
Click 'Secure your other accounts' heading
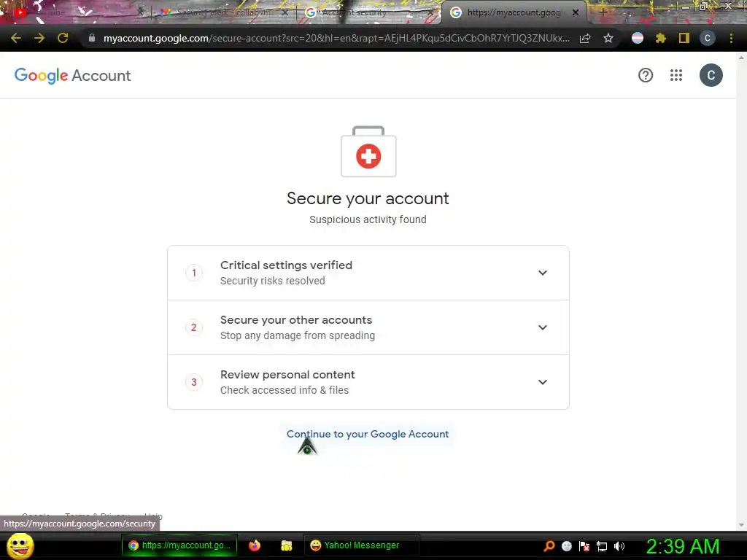click(296, 320)
